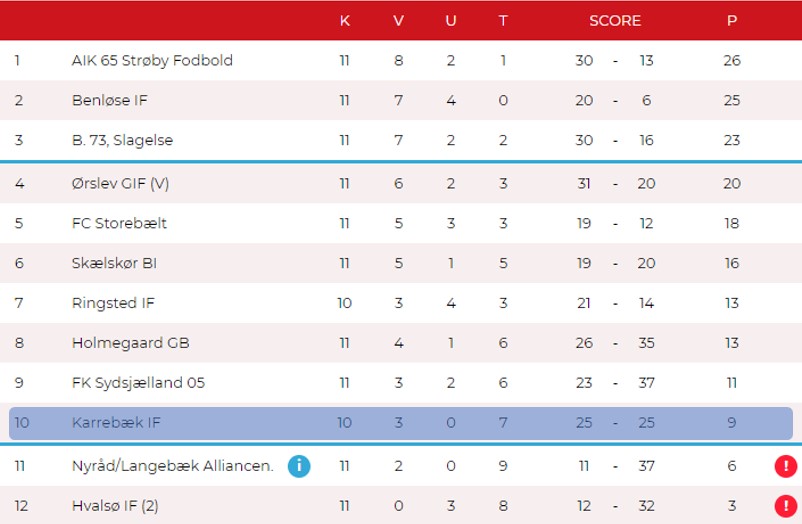The width and height of the screenshot is (802, 524).
Task: Select Ringsted IF in the standings
Action: coord(113,303)
